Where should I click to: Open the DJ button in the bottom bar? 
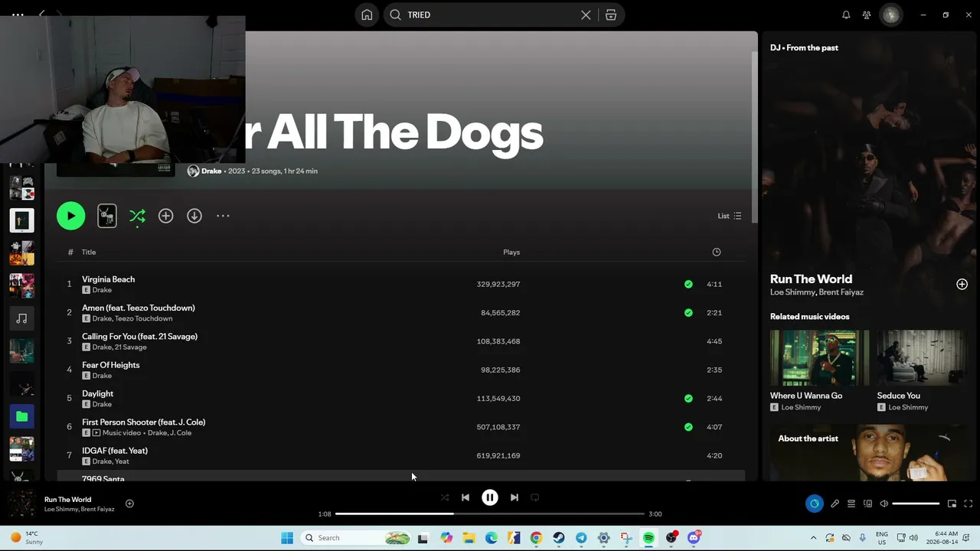pos(814,504)
